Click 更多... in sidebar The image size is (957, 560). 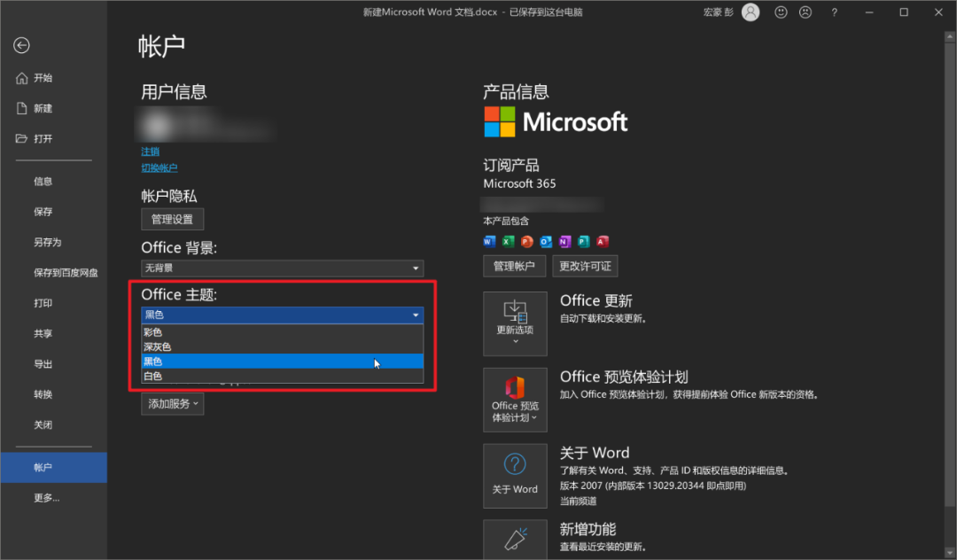54,498
